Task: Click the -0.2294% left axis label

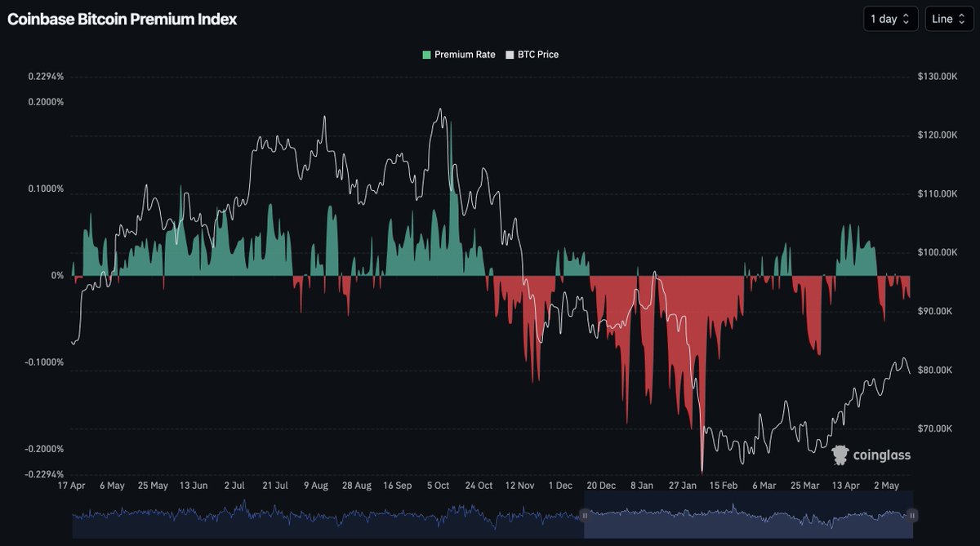Action: point(44,475)
